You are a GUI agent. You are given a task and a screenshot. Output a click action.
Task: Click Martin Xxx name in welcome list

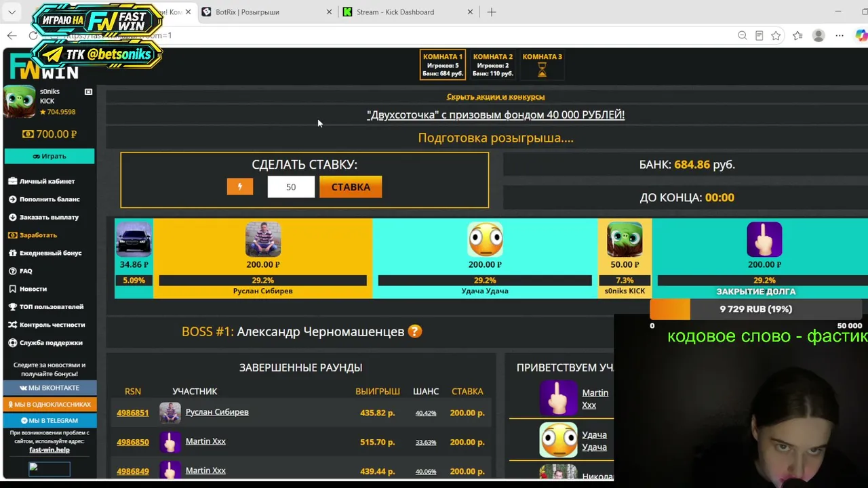coord(595,399)
